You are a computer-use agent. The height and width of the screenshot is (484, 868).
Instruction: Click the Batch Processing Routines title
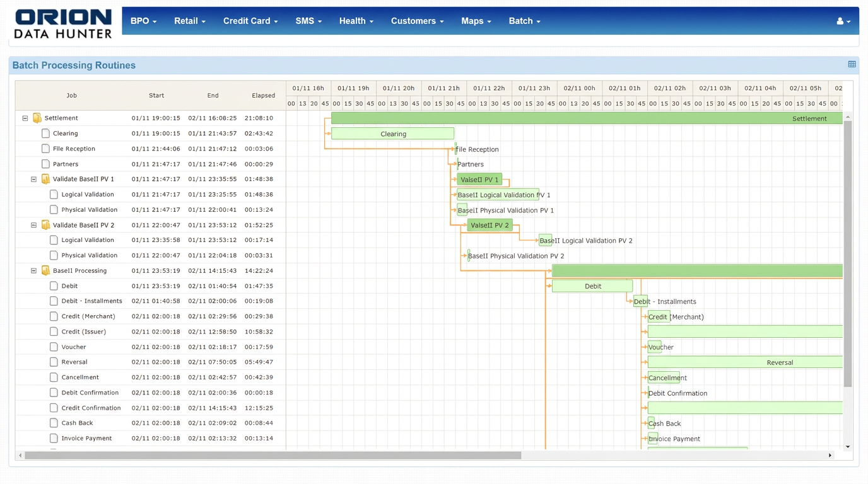point(74,66)
